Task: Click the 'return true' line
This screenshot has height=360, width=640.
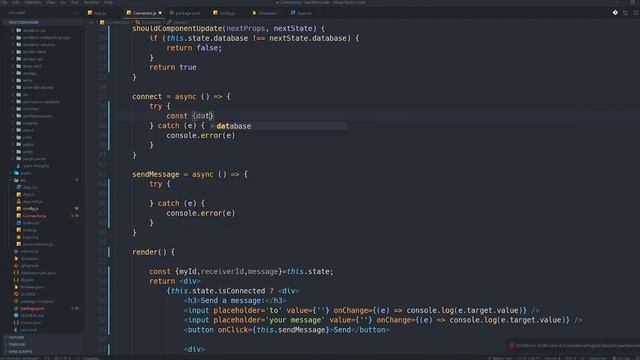Action: click(x=173, y=67)
